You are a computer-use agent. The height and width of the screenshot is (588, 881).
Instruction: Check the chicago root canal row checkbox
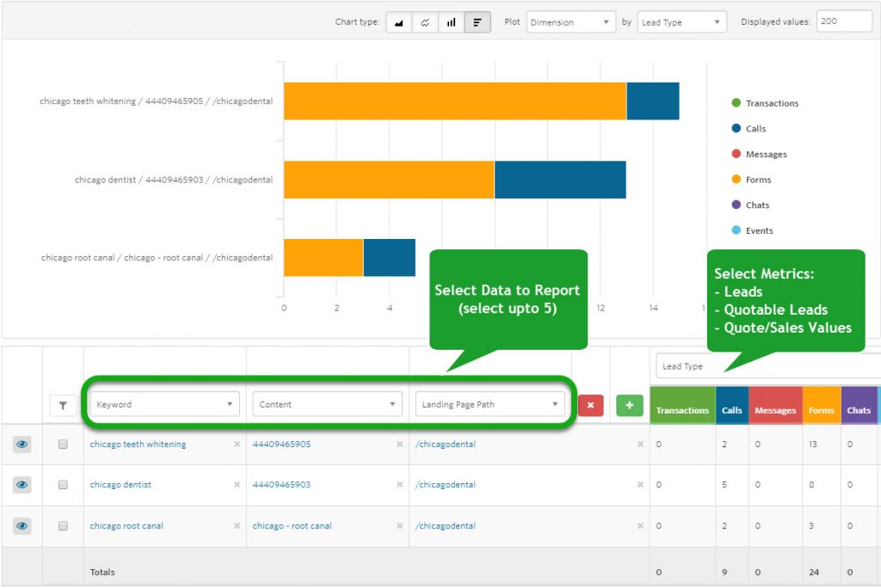point(63,526)
